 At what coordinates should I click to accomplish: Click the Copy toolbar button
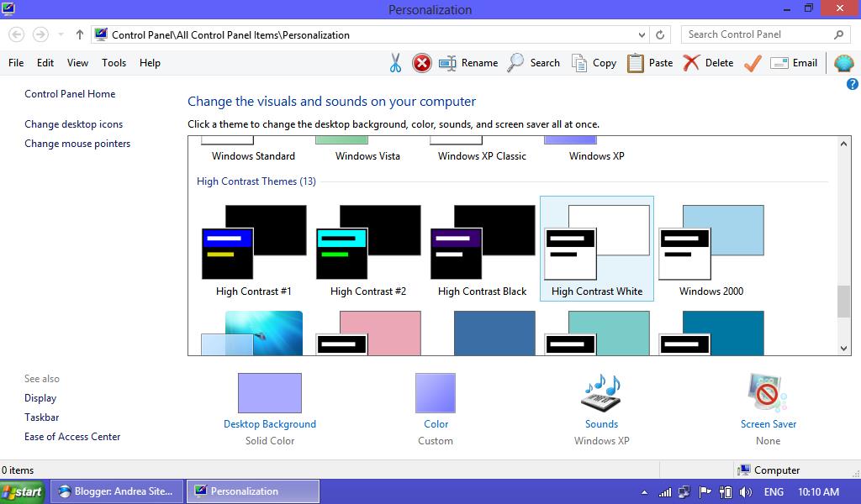tap(594, 63)
